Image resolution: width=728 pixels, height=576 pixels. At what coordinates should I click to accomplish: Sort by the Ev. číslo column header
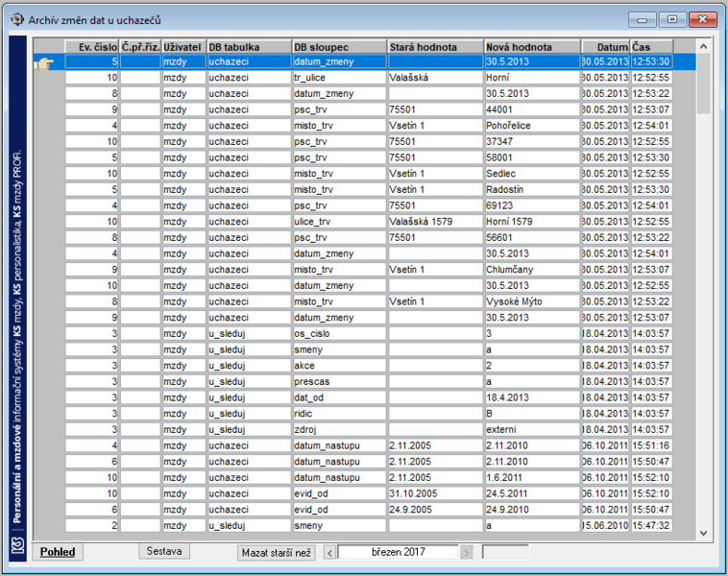(91, 47)
